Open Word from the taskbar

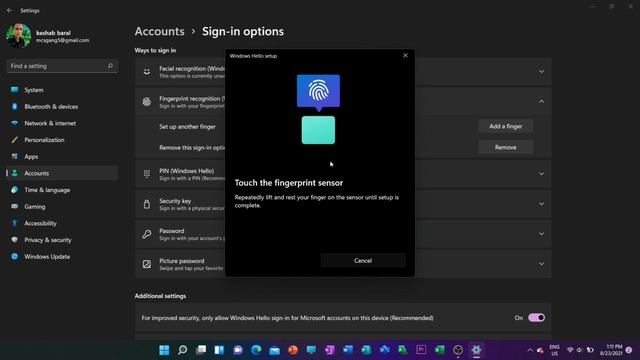[x=348, y=350]
